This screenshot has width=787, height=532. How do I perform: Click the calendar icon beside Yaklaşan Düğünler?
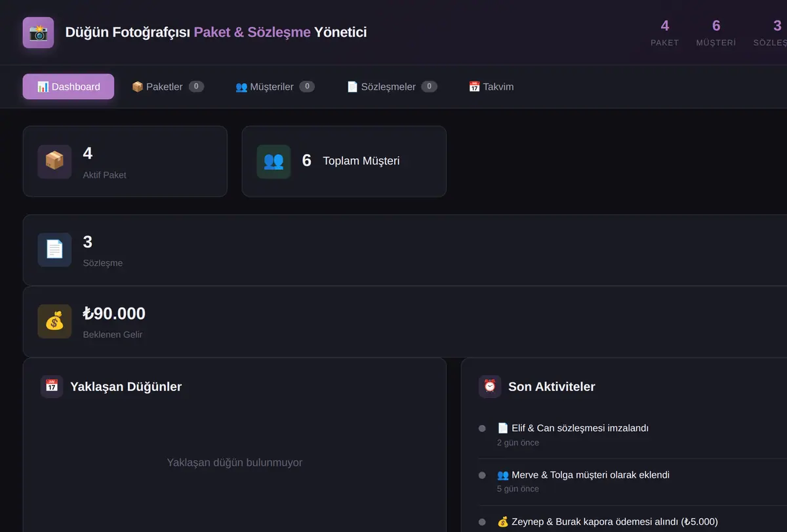tap(52, 386)
